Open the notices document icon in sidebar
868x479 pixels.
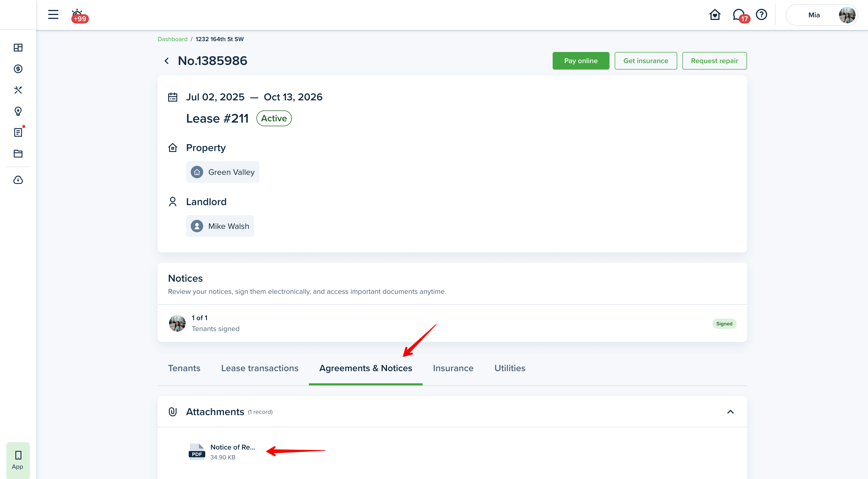(18, 132)
